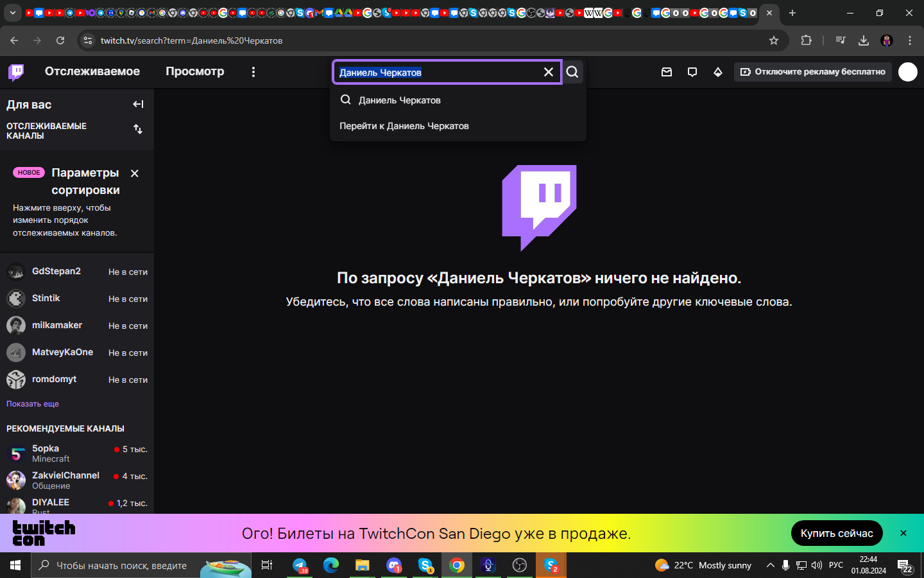The height and width of the screenshot is (578, 924).
Task: Open Windows notification center
Action: click(x=905, y=566)
